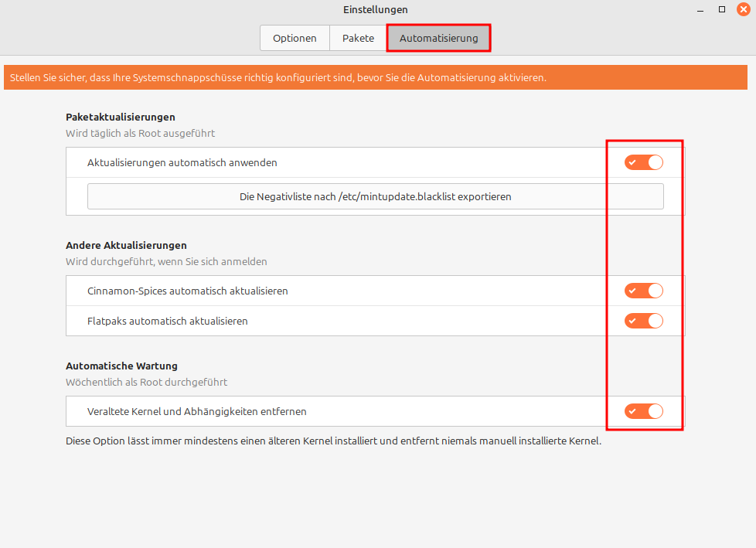Click the 'Cinnamon-Spices automatisch aktualisieren' label
The height and width of the screenshot is (548, 756).
click(188, 291)
